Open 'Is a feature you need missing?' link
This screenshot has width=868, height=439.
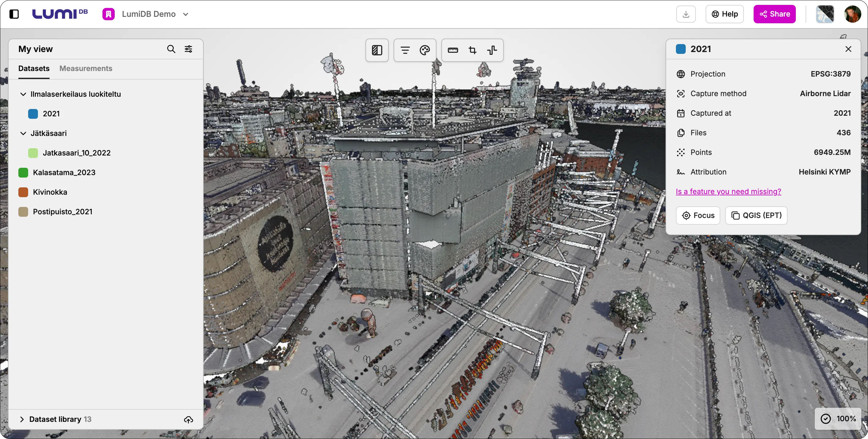(x=728, y=192)
